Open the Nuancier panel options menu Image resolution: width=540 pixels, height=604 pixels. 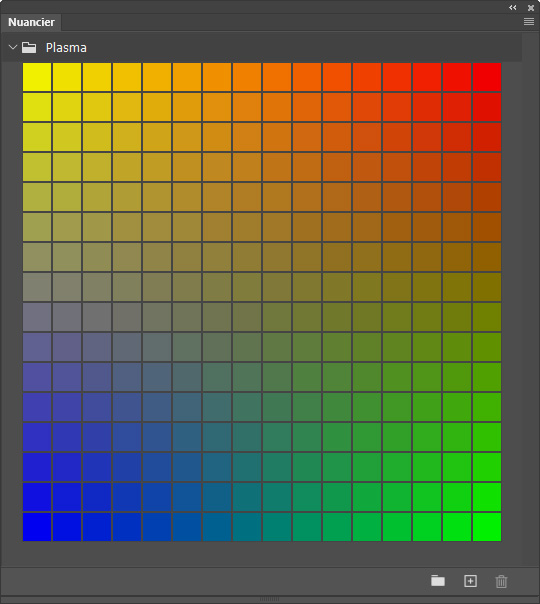click(529, 22)
